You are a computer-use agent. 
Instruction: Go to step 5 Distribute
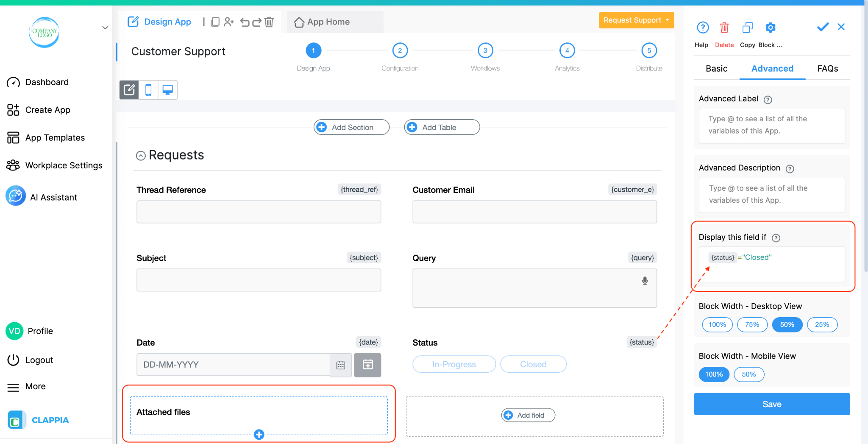coord(649,50)
